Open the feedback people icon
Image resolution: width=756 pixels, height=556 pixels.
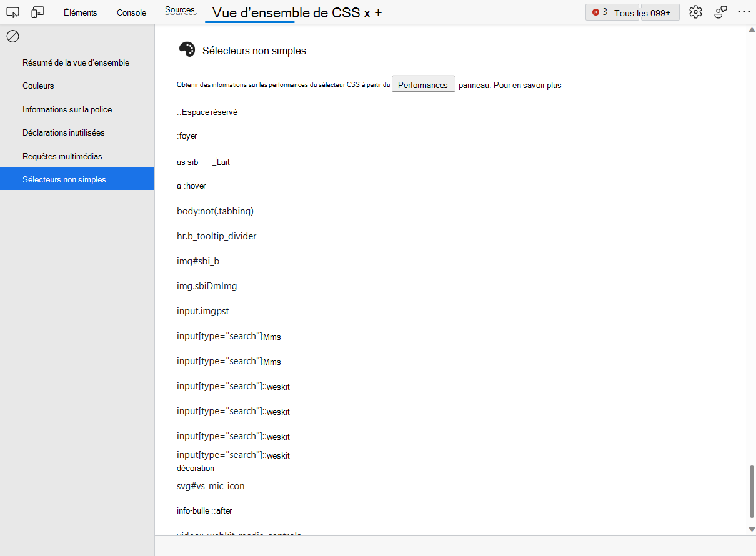[721, 12]
